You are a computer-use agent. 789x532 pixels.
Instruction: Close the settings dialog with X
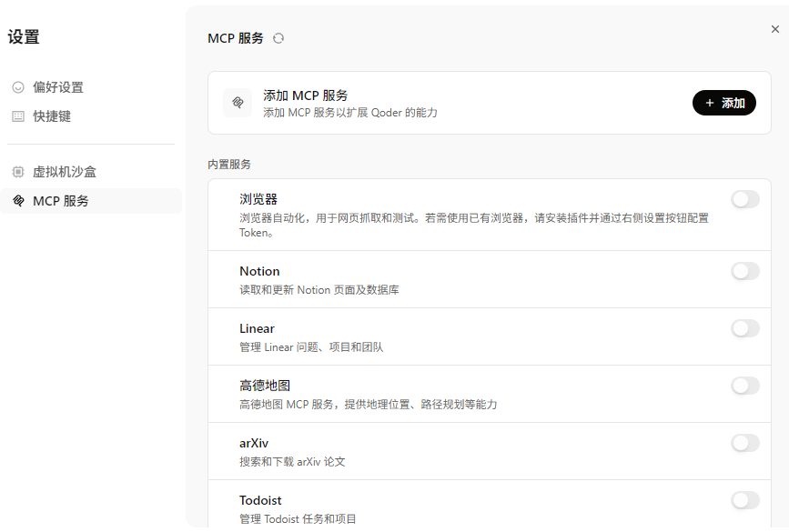click(x=774, y=29)
